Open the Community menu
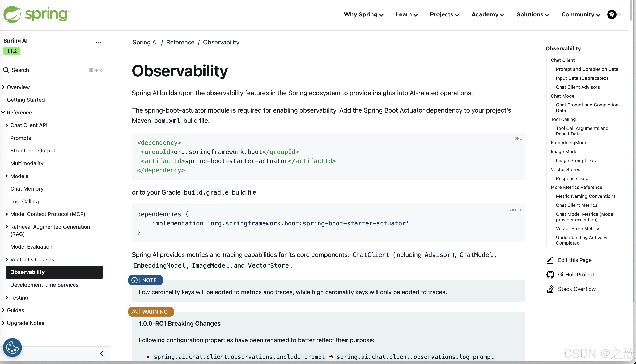Screen dimensions: 636x364 pos(581,14)
